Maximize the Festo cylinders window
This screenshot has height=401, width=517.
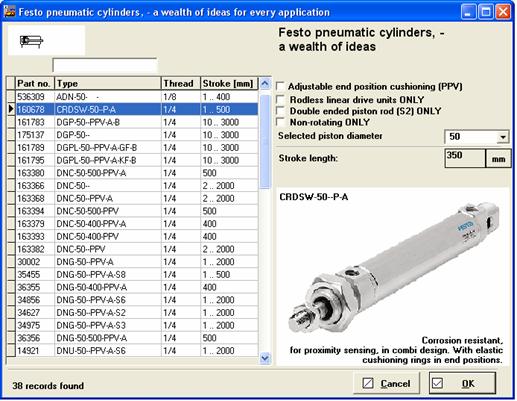point(486,12)
